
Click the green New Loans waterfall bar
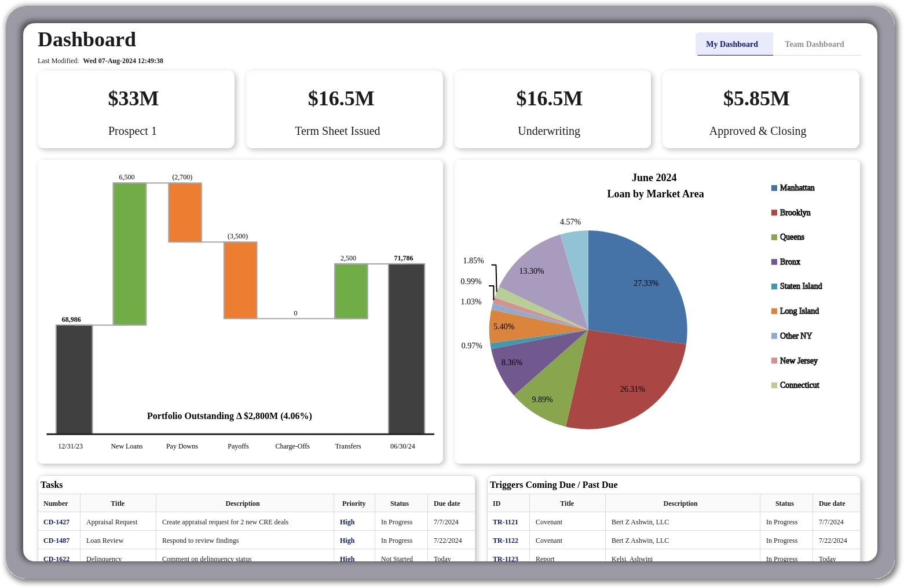[x=130, y=253]
